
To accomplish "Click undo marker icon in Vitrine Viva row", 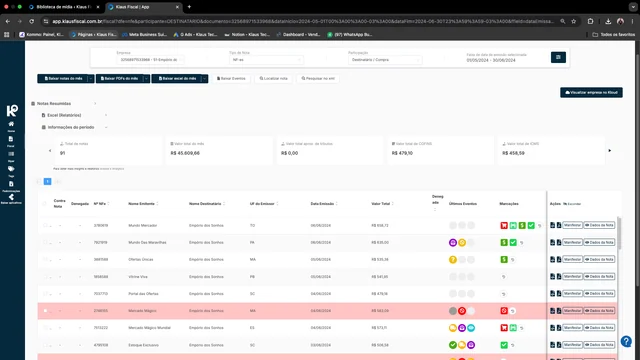I will tap(504, 277).
